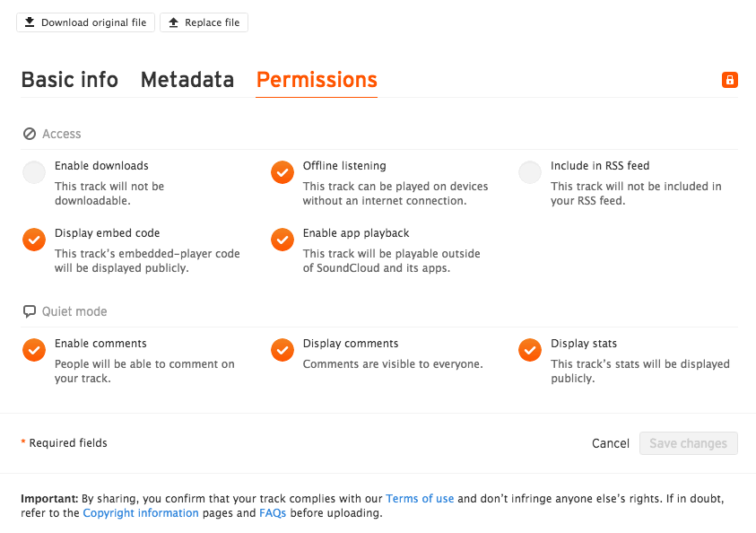The height and width of the screenshot is (533, 756).
Task: Enable downloads for this track
Action: (34, 172)
